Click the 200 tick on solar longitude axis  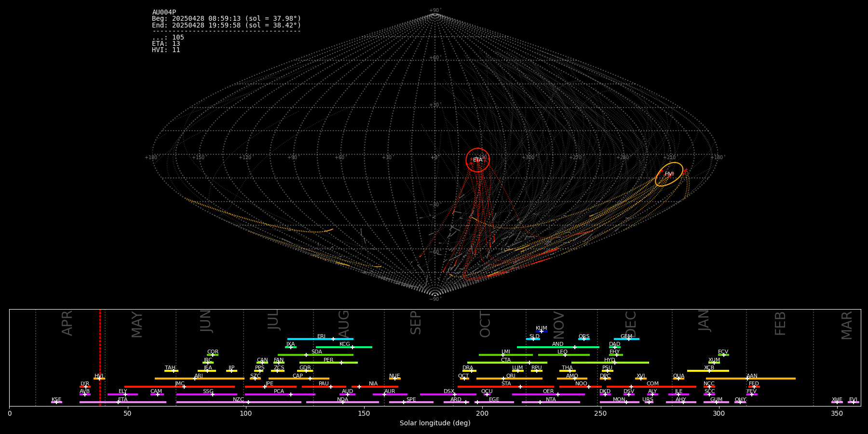[x=482, y=413]
